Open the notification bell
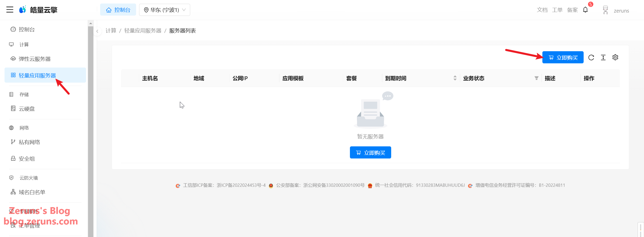The image size is (644, 237). [585, 10]
